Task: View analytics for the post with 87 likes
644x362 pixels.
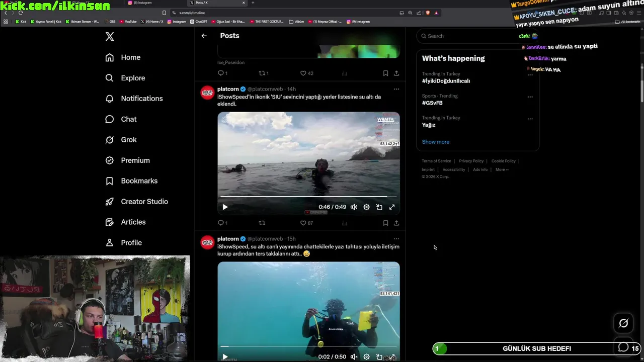Action: pyautogui.click(x=345, y=223)
